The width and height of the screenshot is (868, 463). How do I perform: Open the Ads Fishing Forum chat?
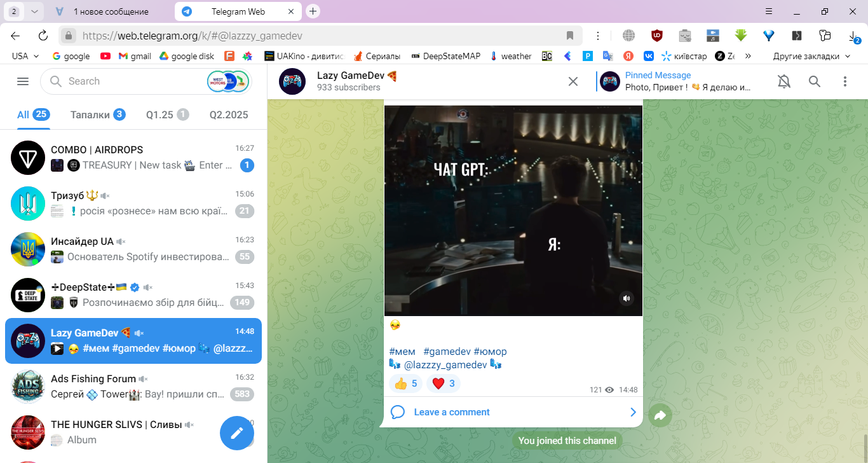click(x=133, y=386)
